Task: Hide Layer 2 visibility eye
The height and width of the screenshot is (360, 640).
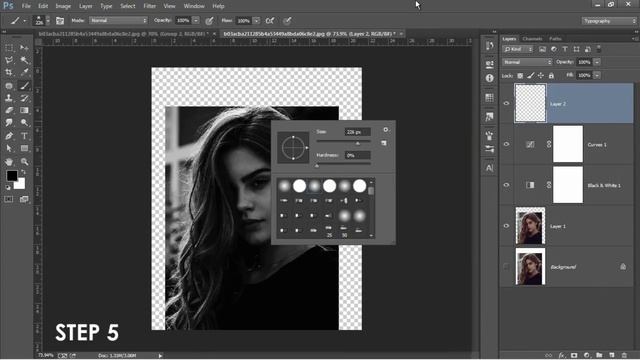Action: [x=507, y=103]
